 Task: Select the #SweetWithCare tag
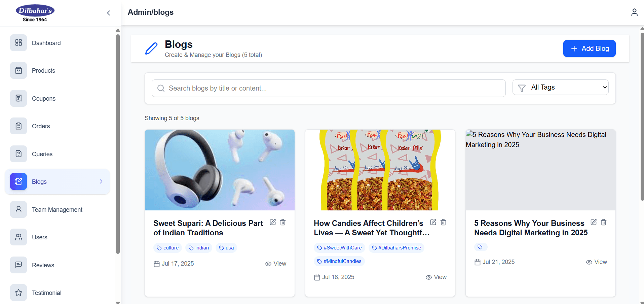coord(339,248)
